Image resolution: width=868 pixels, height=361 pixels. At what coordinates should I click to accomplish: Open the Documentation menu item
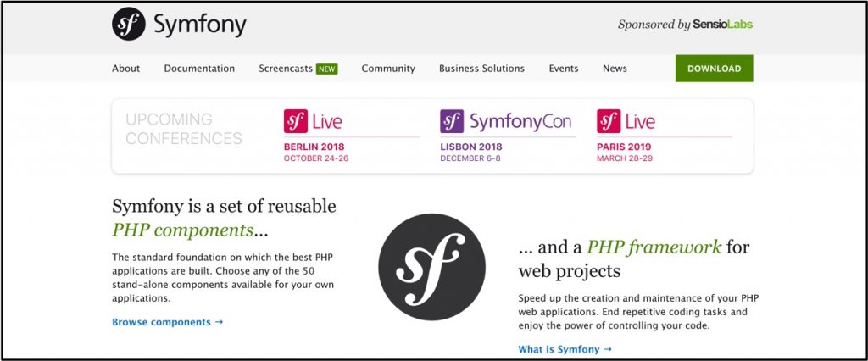(199, 69)
